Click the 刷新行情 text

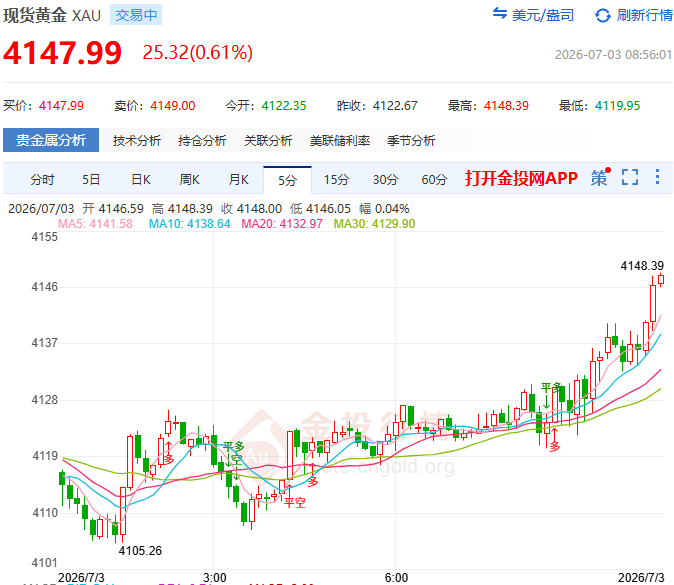pos(645,15)
